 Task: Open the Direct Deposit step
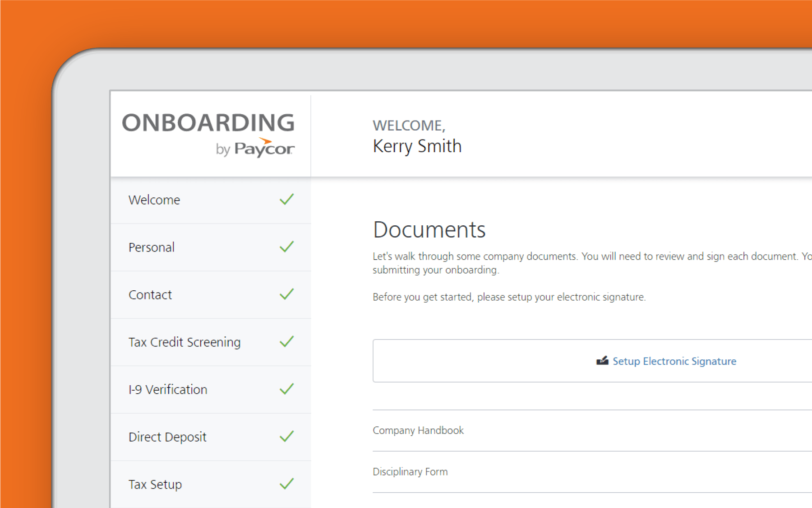coord(211,437)
